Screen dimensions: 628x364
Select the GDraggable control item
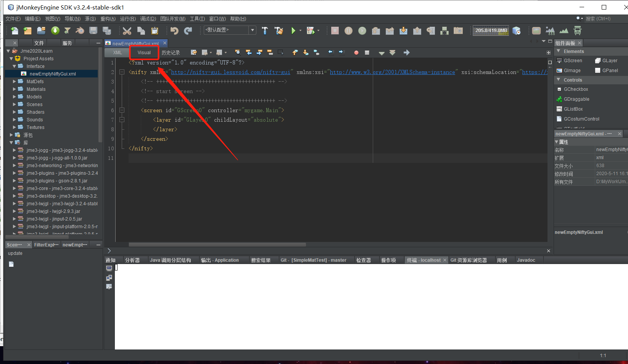pos(573,99)
